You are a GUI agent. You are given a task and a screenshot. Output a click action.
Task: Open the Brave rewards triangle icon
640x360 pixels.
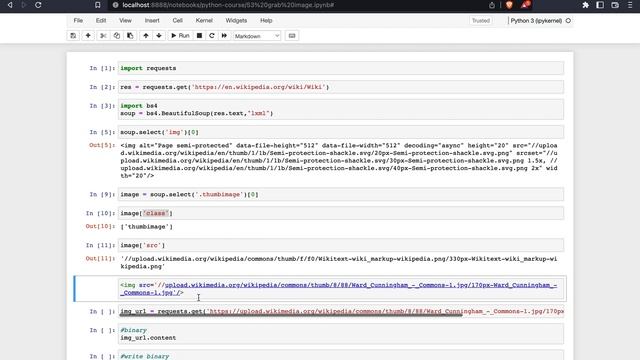525,5
